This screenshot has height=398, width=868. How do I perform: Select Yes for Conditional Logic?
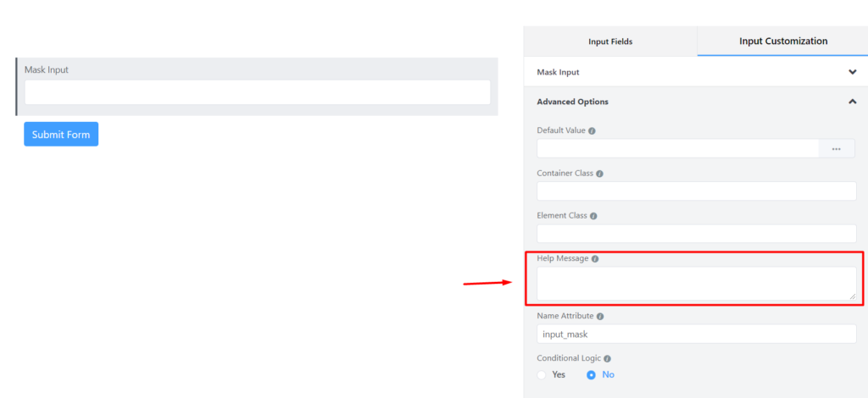[x=542, y=375]
